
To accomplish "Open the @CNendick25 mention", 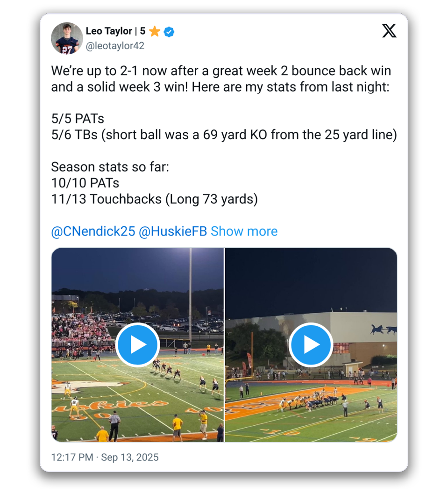I will coord(93,231).
